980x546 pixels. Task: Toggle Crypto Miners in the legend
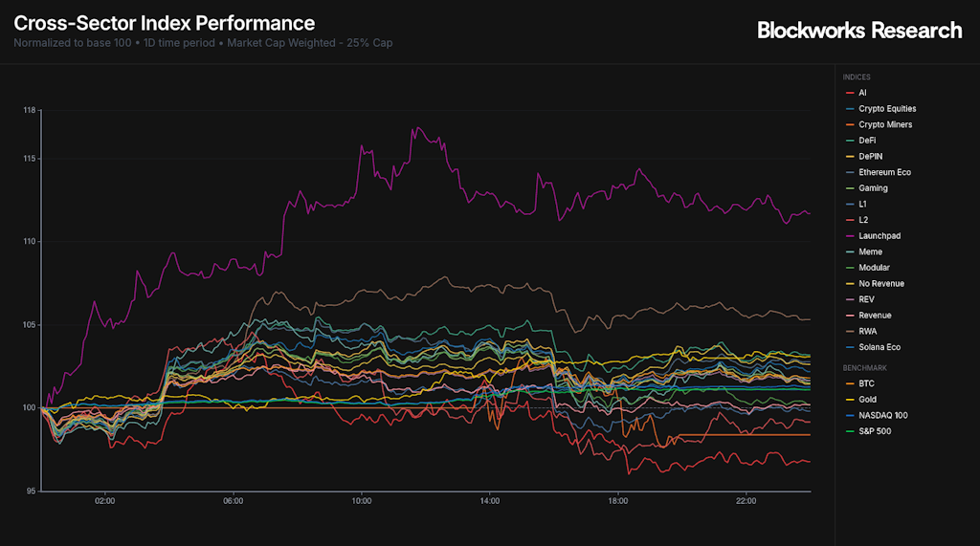click(x=884, y=124)
